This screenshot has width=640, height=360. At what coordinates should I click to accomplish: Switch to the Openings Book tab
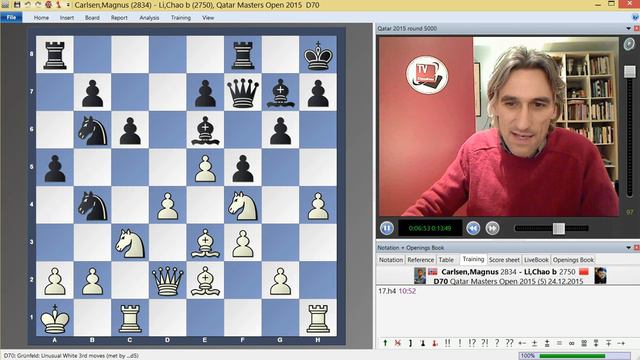coord(573,260)
